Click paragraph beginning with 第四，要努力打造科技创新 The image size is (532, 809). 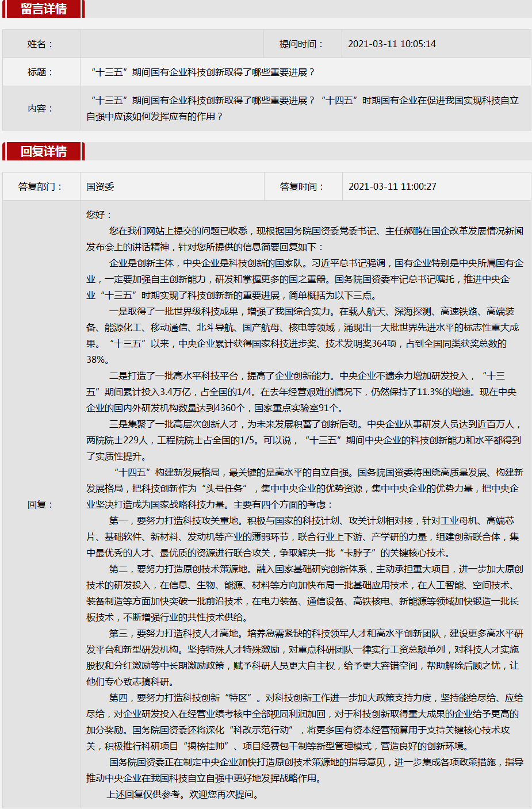click(303, 722)
